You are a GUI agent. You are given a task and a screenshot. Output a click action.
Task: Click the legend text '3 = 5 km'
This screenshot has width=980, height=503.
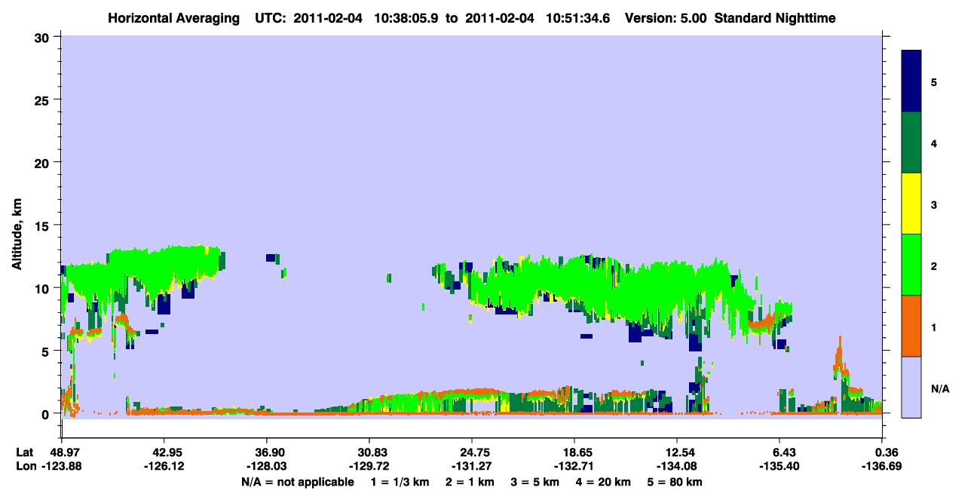pyautogui.click(x=534, y=482)
